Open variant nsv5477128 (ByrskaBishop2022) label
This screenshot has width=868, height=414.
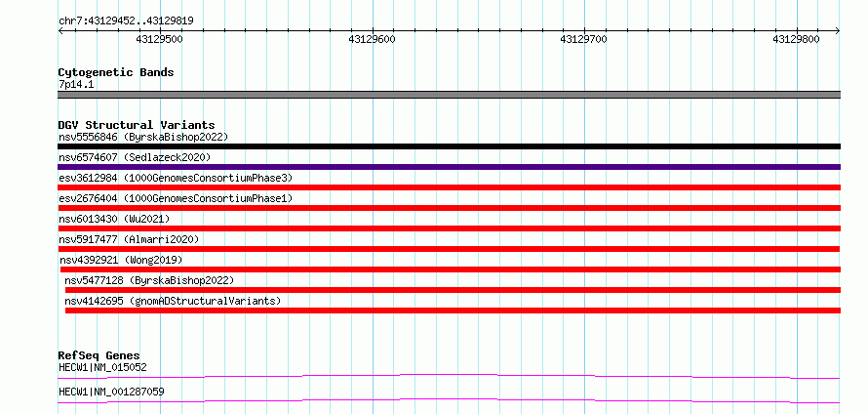[x=149, y=280]
